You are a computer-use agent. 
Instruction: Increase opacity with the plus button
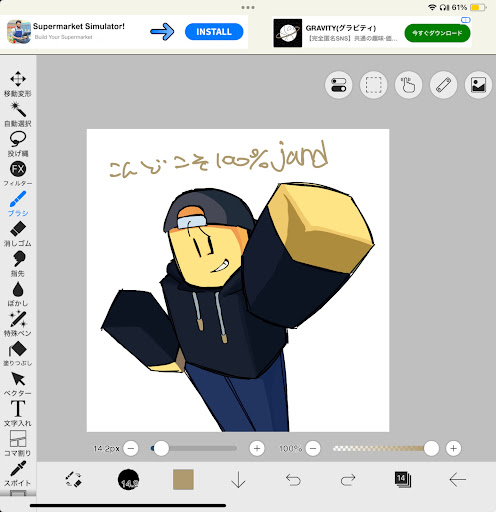pyautogui.click(x=453, y=448)
